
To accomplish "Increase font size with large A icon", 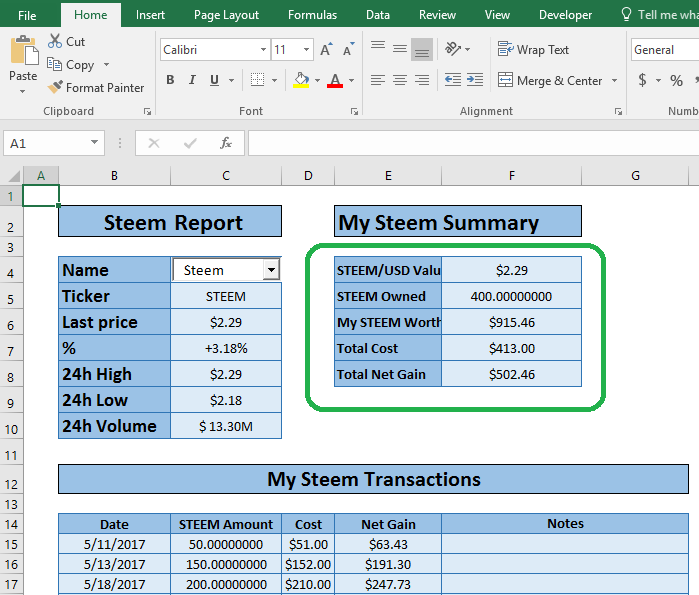I will 326,49.
